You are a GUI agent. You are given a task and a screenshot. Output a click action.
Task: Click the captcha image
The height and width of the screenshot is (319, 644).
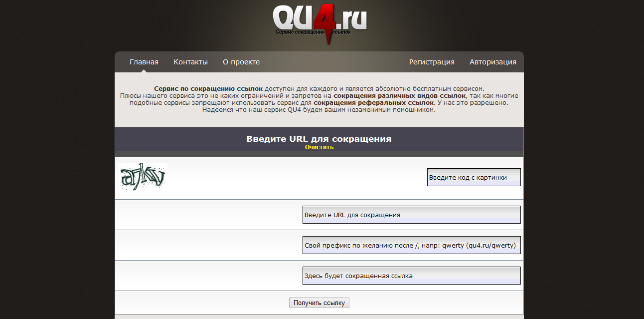pos(144,177)
